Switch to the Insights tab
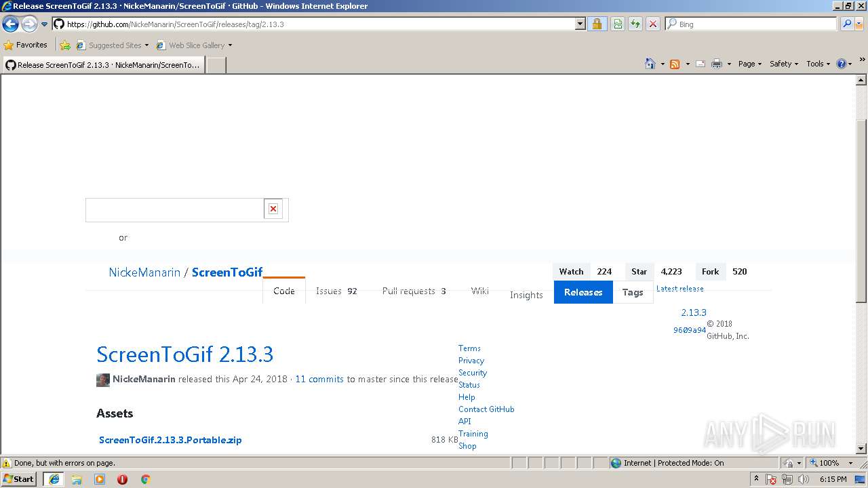The image size is (868, 488). click(x=526, y=295)
